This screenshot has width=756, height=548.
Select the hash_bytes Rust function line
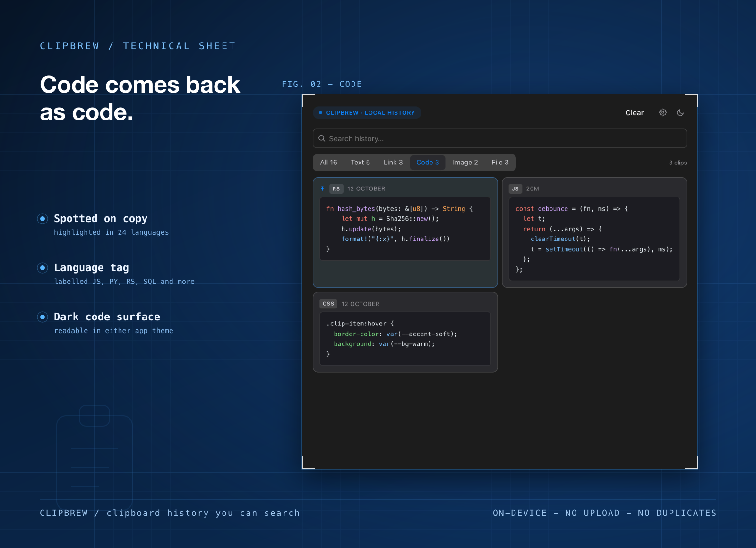399,209
